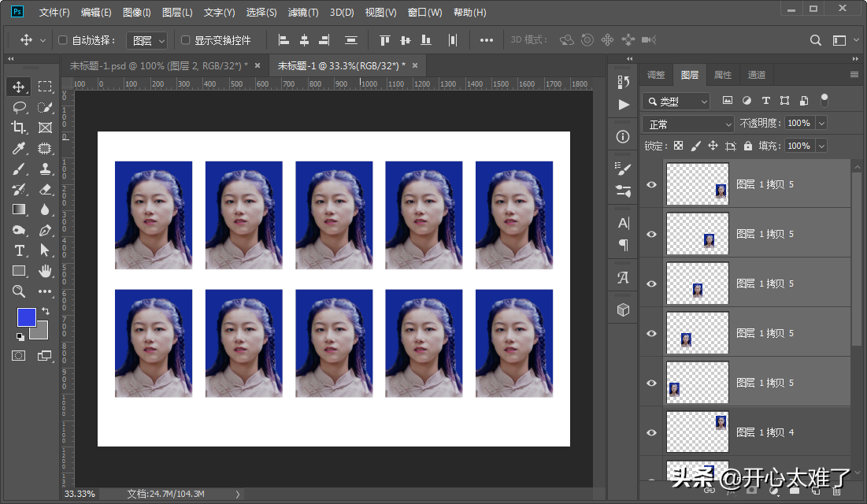Image resolution: width=867 pixels, height=504 pixels.
Task: Switch to the 通道 panel tab
Action: 756,75
